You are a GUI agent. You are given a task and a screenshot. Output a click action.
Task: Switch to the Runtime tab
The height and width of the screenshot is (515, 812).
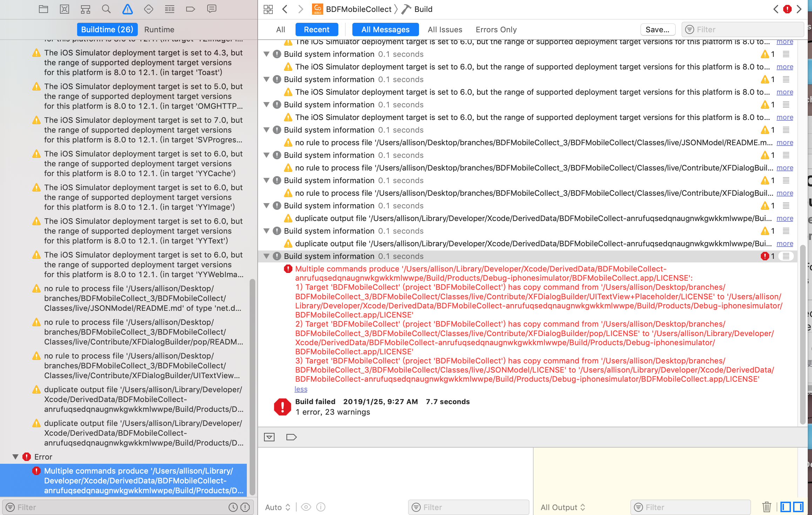(159, 29)
